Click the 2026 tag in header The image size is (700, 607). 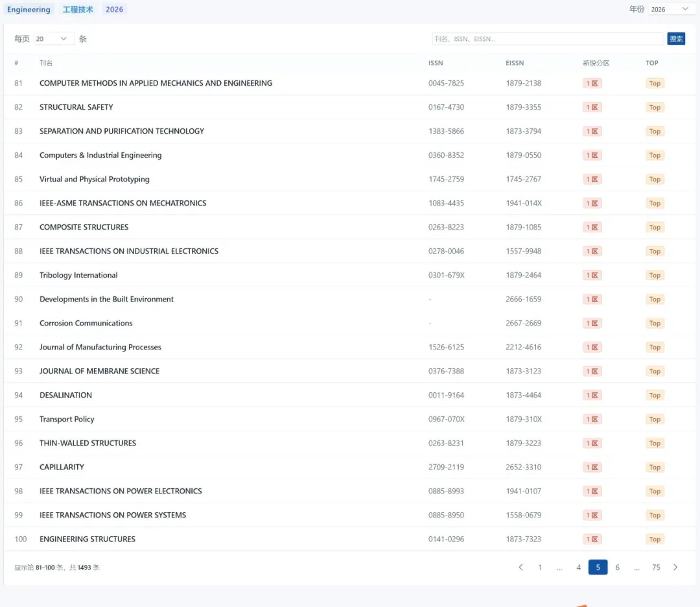point(114,10)
